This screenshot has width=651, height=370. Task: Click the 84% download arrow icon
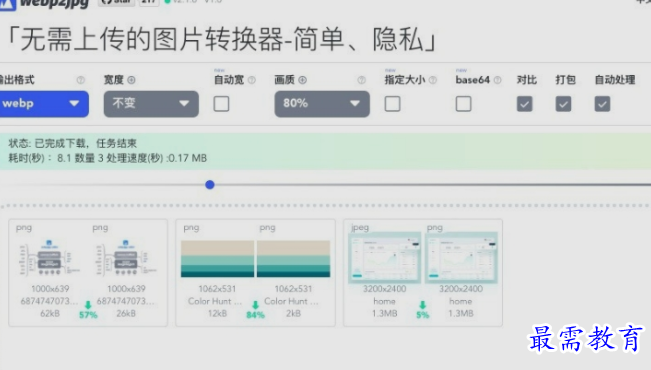(x=255, y=305)
